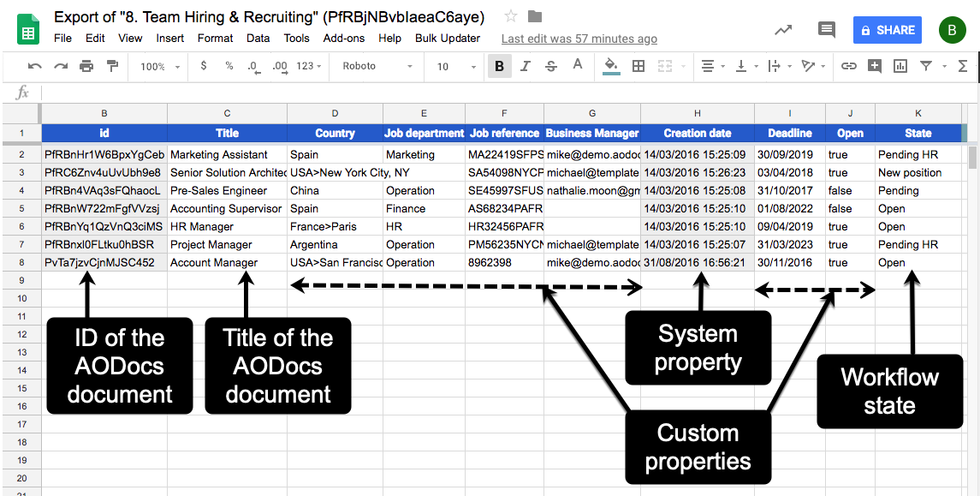Select the cell "PfRBnW722mFgfVVzsj"
This screenshot has height=496, width=980.
click(x=104, y=208)
